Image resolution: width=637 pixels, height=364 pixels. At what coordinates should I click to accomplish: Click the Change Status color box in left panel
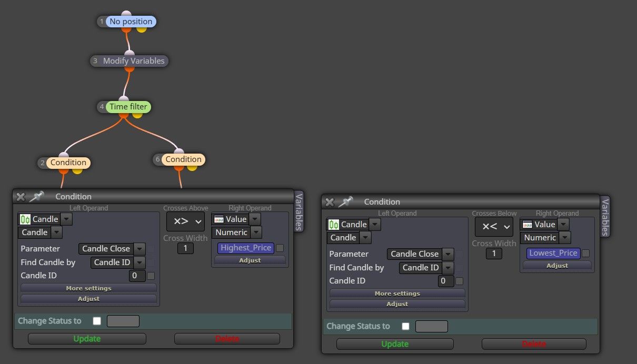[123, 321]
